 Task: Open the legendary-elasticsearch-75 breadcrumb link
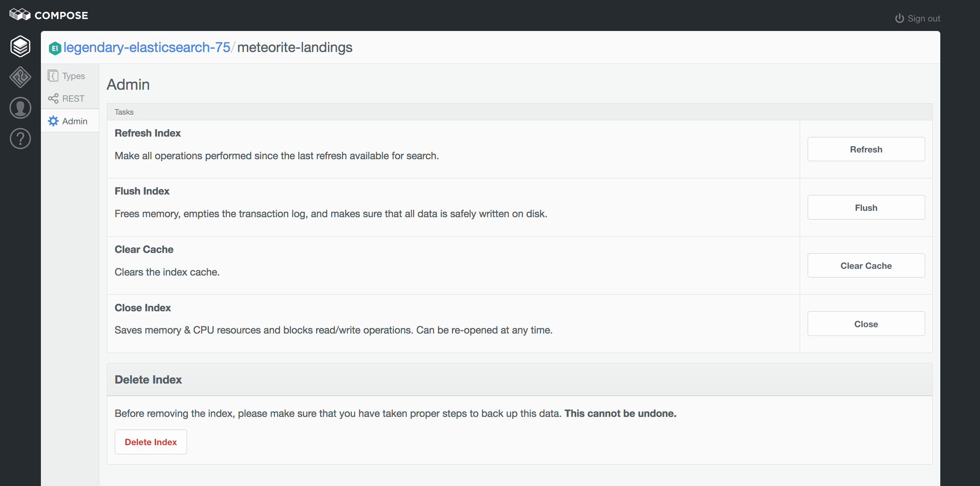click(147, 48)
